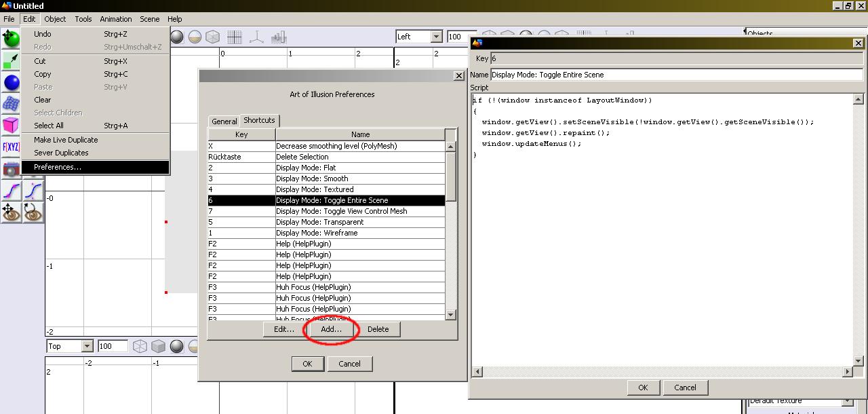The image size is (868, 414).
Task: Choose the Create Spline Mesh tool
Action: point(11,104)
